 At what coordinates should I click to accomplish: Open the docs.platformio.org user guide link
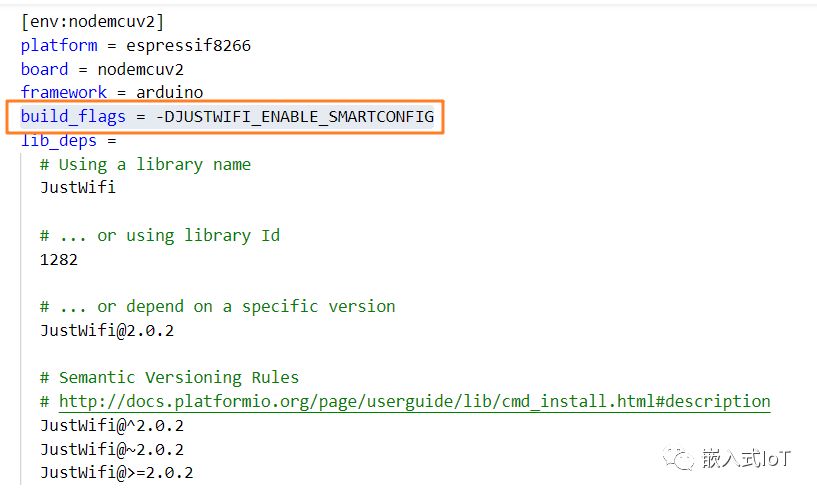point(414,401)
